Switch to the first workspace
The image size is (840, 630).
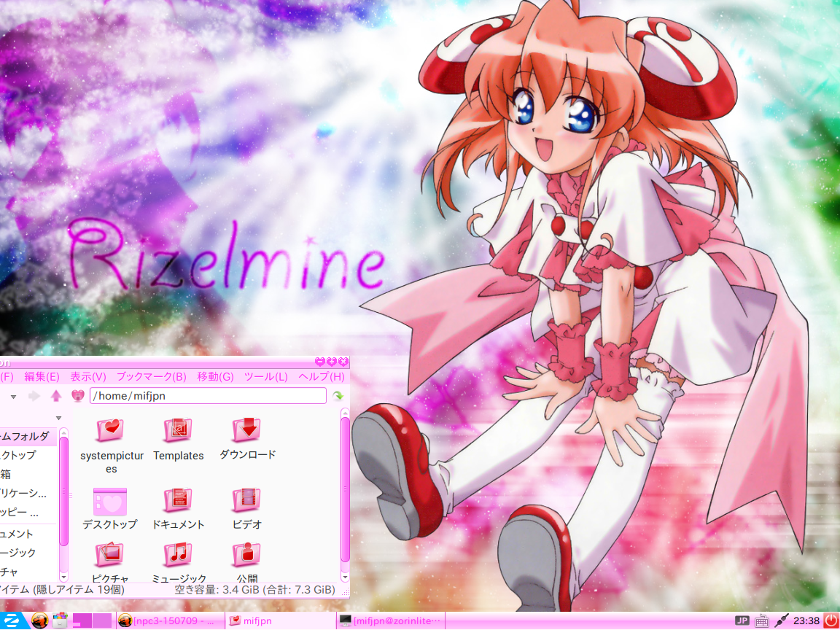[82, 621]
